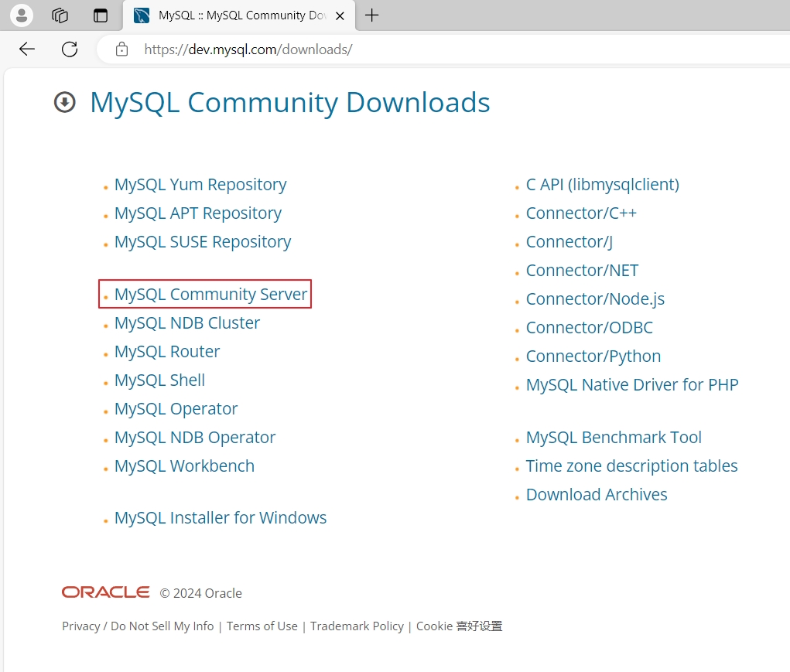The height and width of the screenshot is (672, 790).
Task: Open Download Archives link
Action: click(597, 495)
